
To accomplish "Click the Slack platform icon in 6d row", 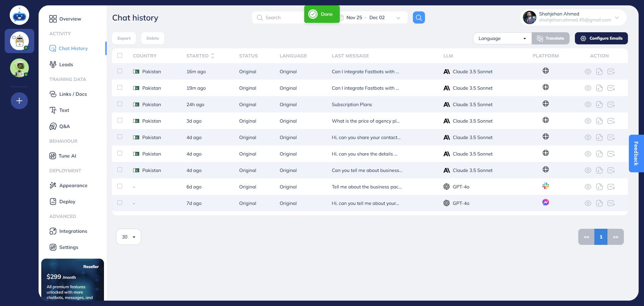I will click(x=546, y=186).
